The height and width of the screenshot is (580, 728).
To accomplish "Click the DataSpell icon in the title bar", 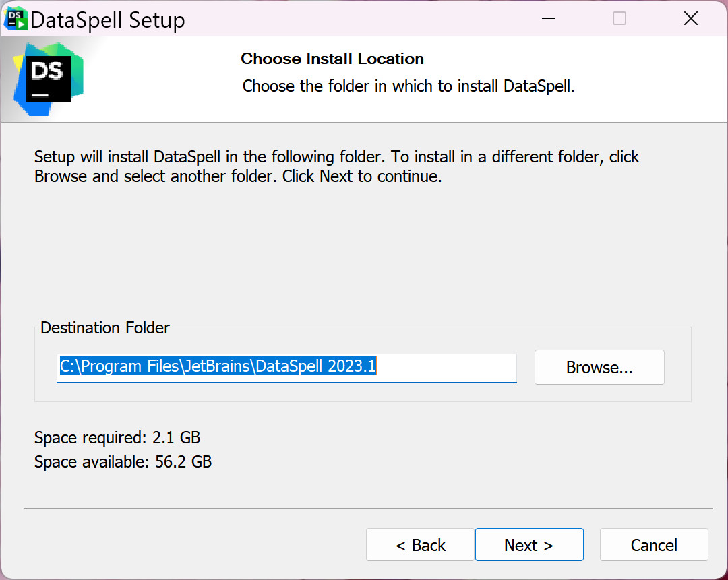I will [x=14, y=18].
